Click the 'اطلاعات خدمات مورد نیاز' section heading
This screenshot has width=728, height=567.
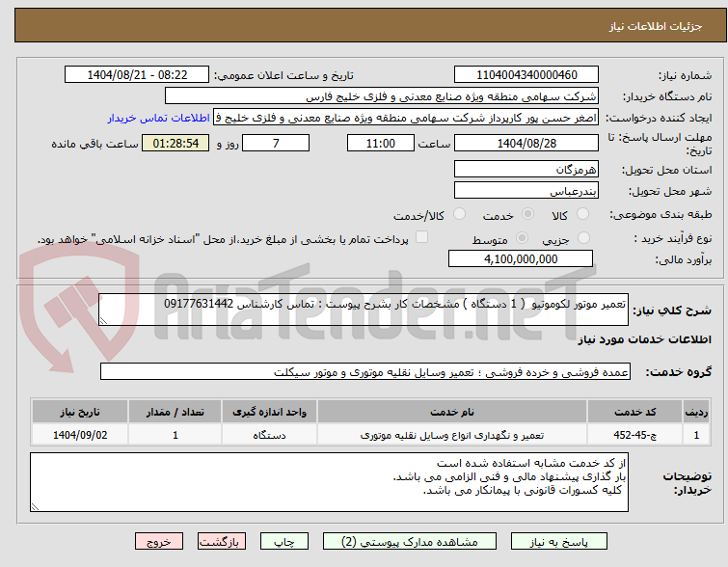(644, 339)
